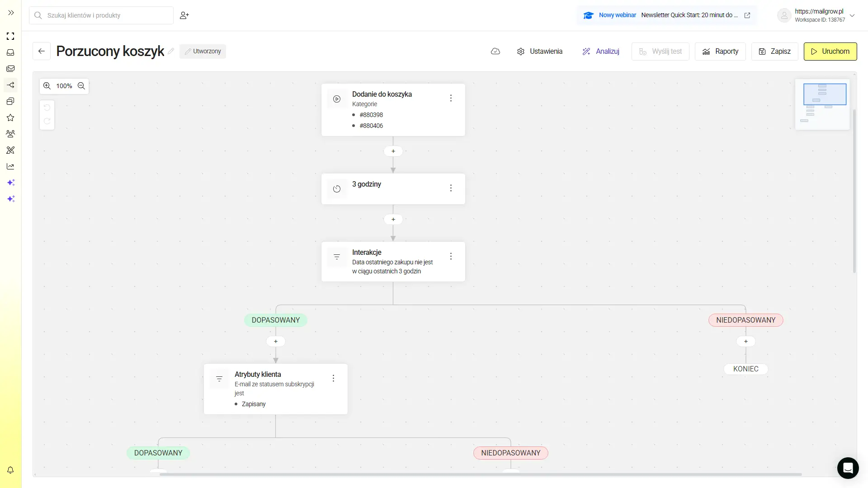The width and height of the screenshot is (868, 488).
Task: Click the Uruchom button
Action: (x=830, y=52)
